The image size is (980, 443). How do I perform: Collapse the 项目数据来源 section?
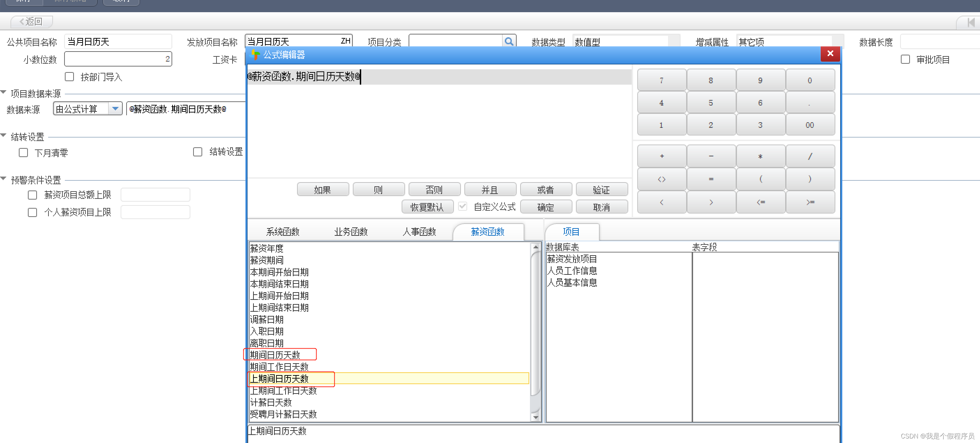(3, 92)
